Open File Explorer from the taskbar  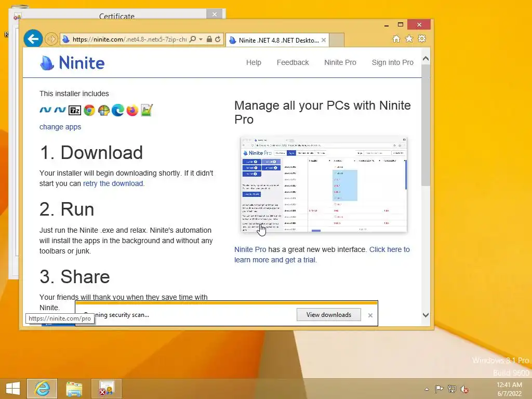pyautogui.click(x=74, y=389)
